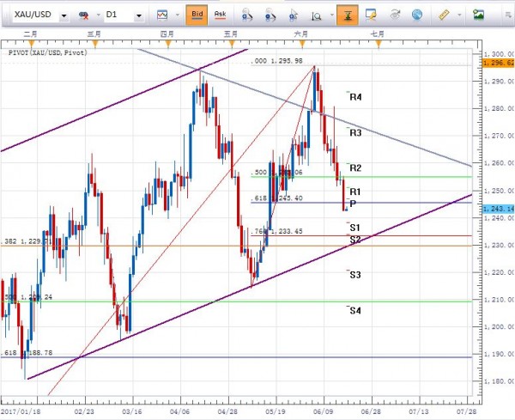
Task: Click the 1,300.00 price axis label
Action: click(x=500, y=54)
